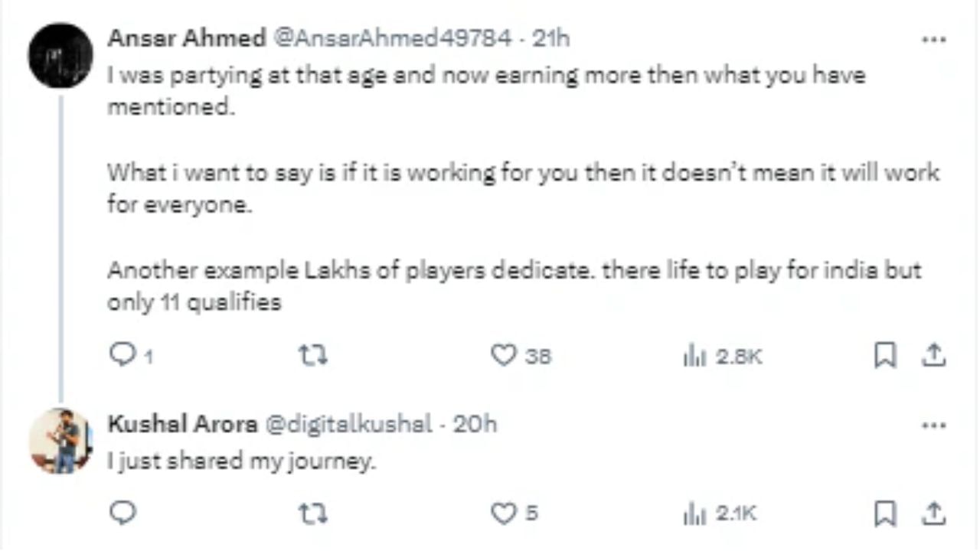The image size is (980, 551).
Task: Retweet Kushal Arora's reply
Action: click(312, 513)
